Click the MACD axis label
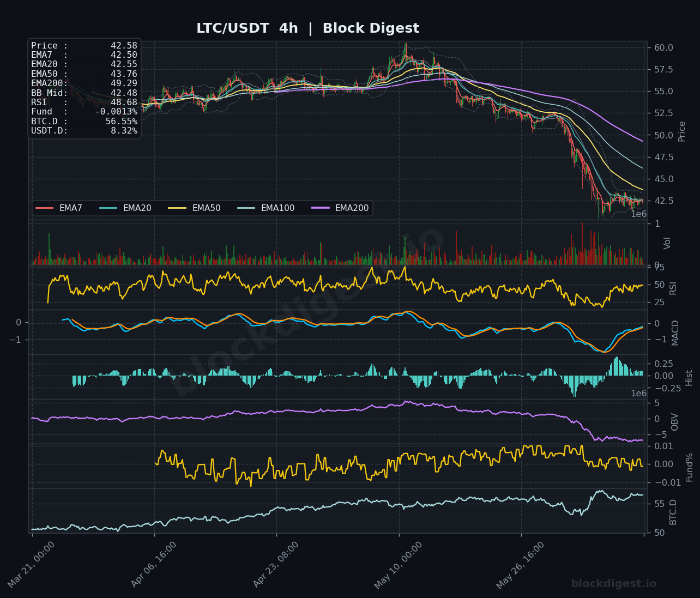Viewport: 700px width, 598px height. [676, 333]
